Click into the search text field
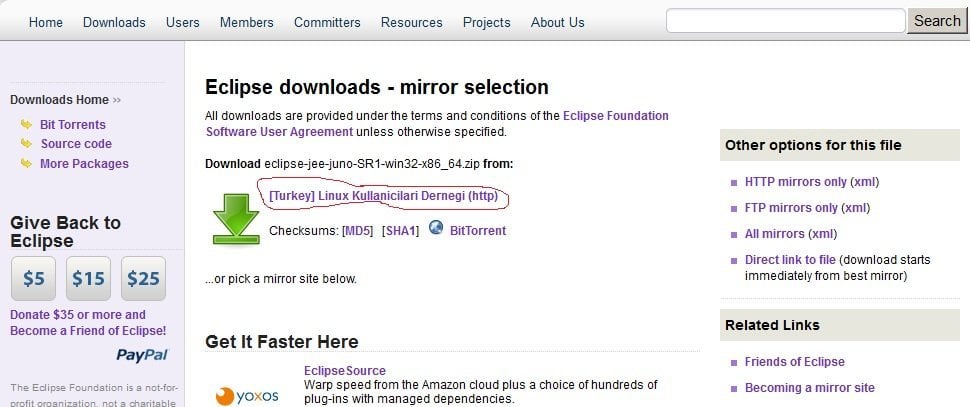The width and height of the screenshot is (970, 407). coord(785,21)
